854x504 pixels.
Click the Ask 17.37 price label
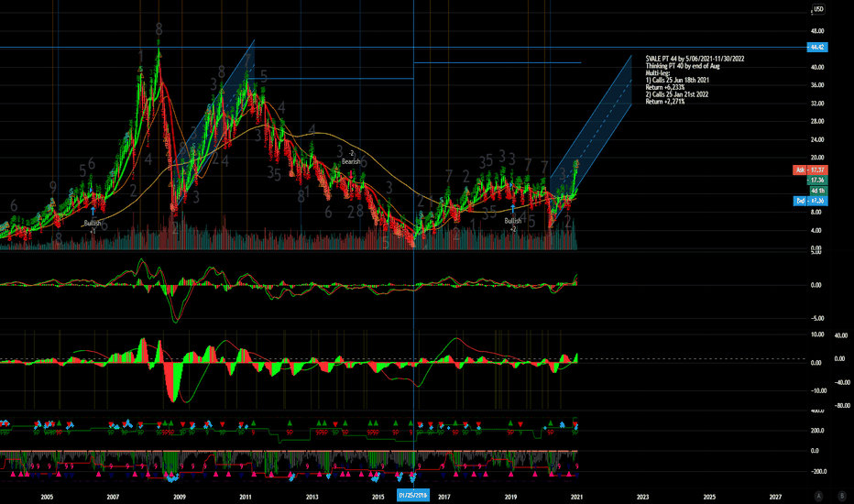(x=810, y=170)
